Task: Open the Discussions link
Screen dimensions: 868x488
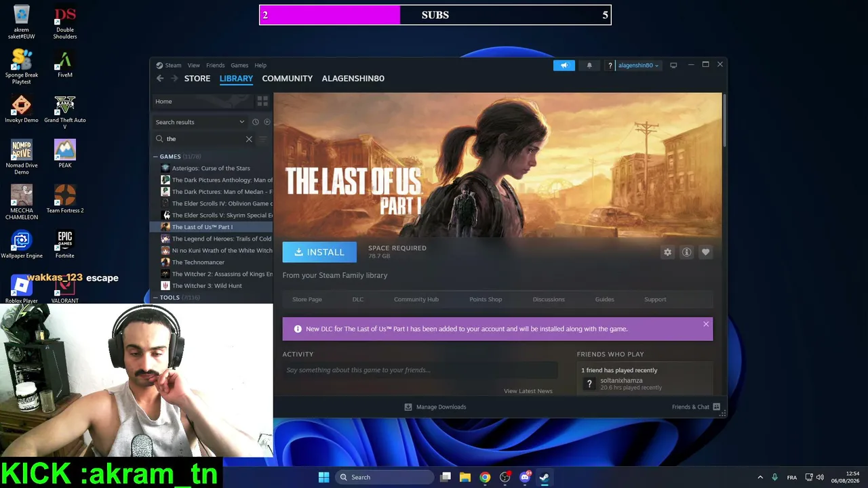Action: click(549, 300)
